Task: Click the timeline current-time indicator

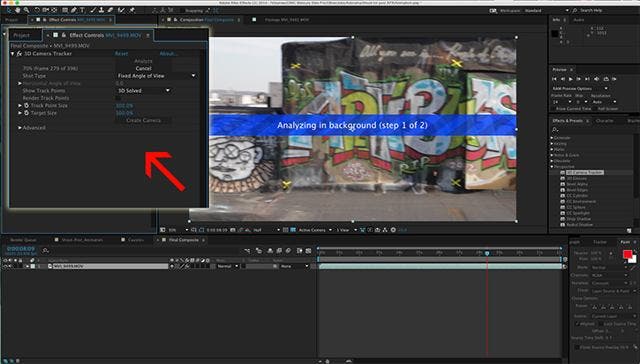Action: 487,253
